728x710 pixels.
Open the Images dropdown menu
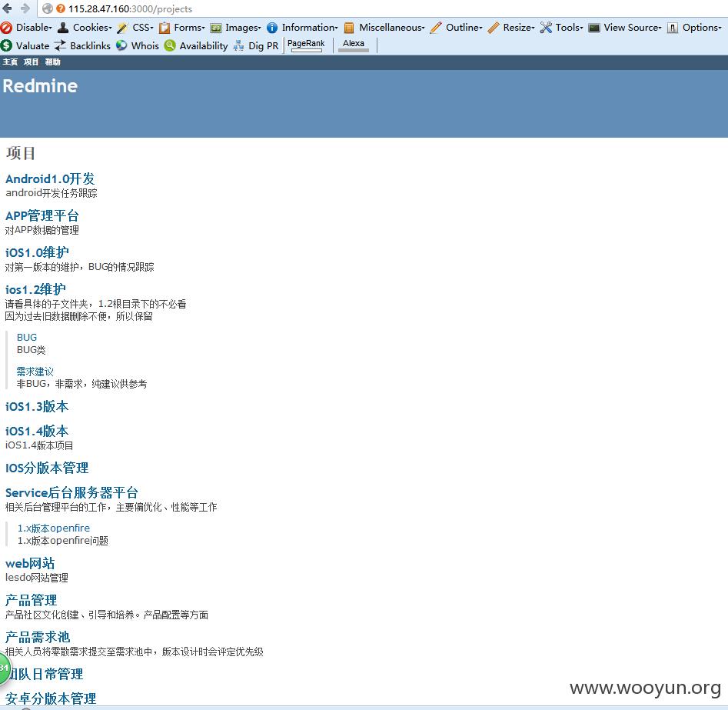[x=243, y=28]
